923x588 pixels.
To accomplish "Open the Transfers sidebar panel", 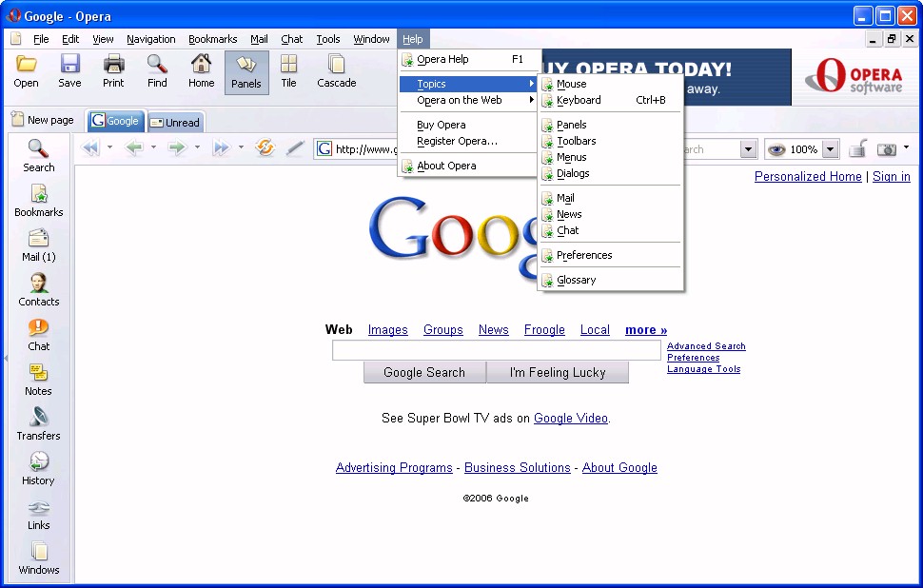I will click(x=39, y=424).
